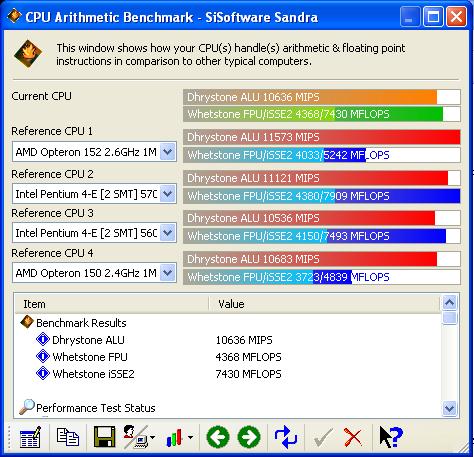
Task: Click the red X cancel icon
Action: pos(353,437)
